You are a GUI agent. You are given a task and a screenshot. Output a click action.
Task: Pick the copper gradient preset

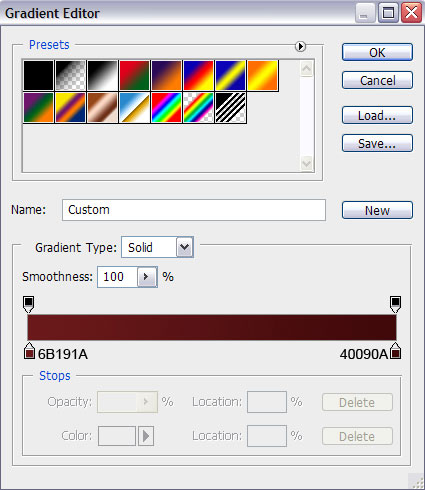pos(102,107)
